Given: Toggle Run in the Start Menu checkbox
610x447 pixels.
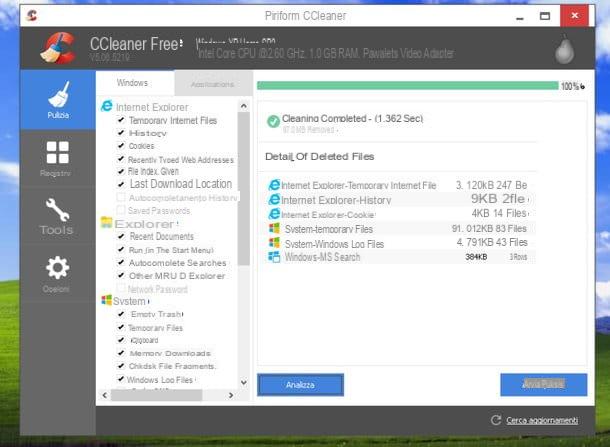Looking at the screenshot, I should 121,249.
